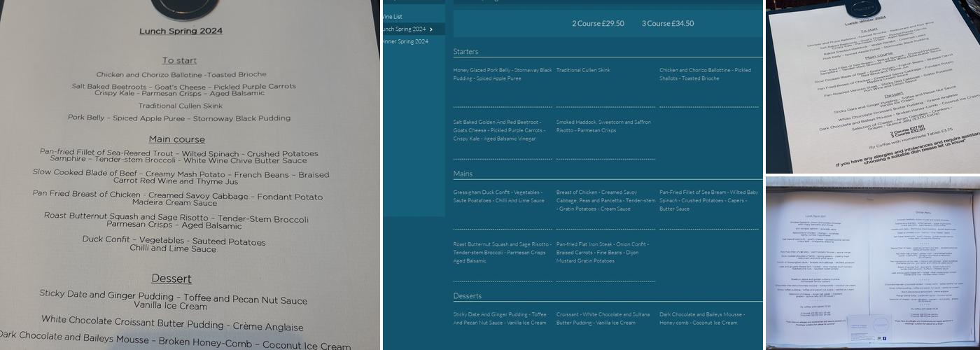Image resolution: width=980 pixels, height=350 pixels.
Task: Open the Lunch Spring 2024 printed menu photo
Action: click(190, 175)
